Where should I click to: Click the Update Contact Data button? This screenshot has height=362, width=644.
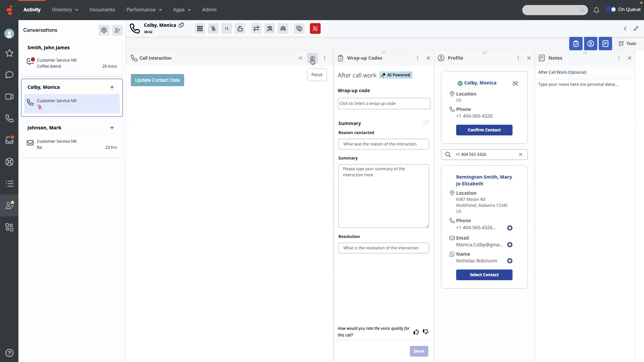pos(157,80)
